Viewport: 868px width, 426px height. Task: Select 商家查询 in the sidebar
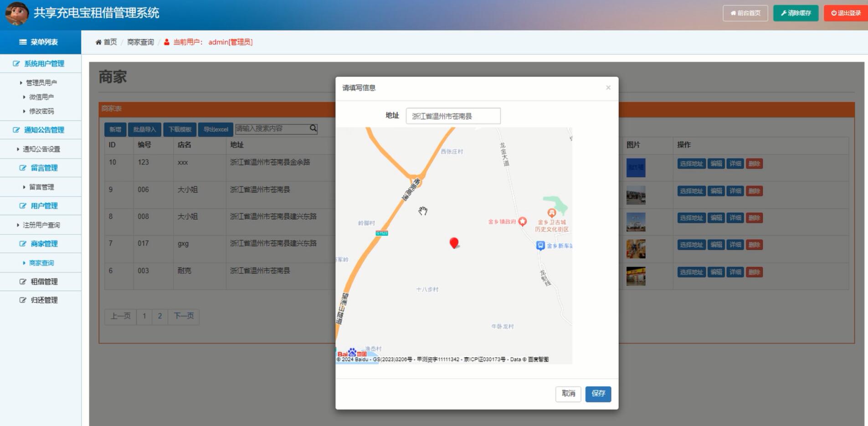(41, 262)
